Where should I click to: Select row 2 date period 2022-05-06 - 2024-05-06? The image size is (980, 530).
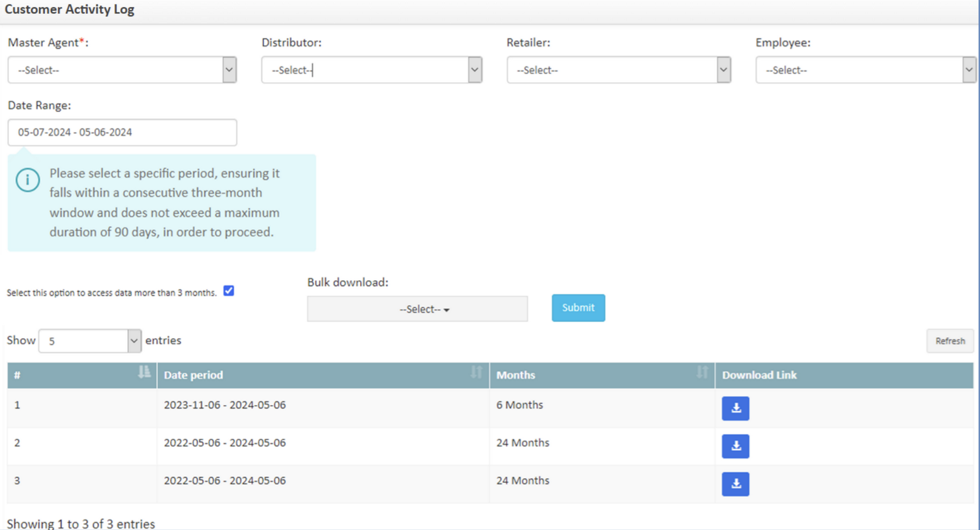point(225,443)
